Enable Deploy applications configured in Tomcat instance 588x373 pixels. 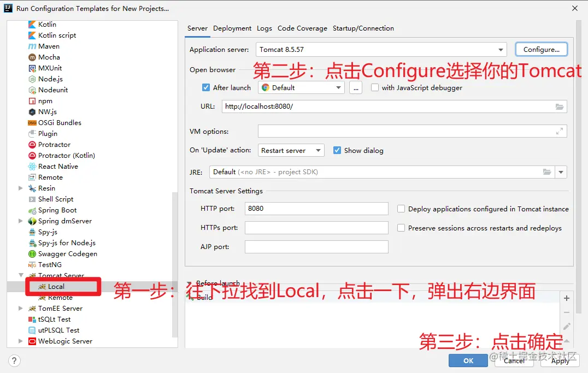point(401,209)
